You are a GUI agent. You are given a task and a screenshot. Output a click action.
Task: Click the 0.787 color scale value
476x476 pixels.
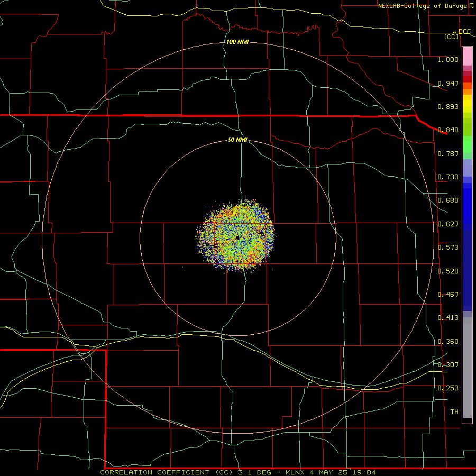[448, 153]
